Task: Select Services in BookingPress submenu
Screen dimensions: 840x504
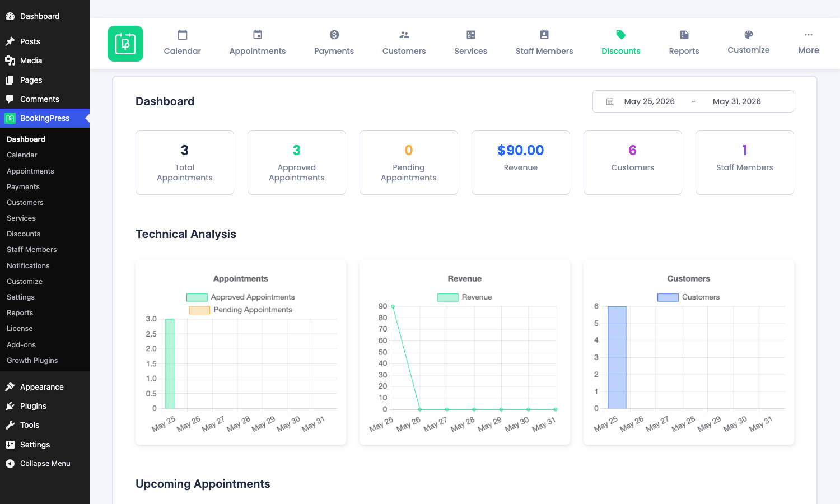Action: pyautogui.click(x=21, y=218)
